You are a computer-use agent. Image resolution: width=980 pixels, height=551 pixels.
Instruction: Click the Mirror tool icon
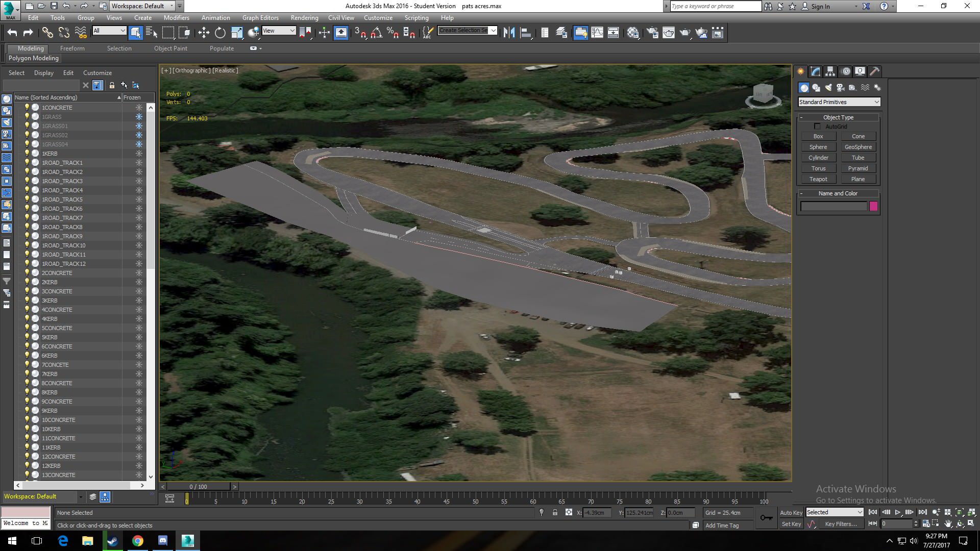509,33
